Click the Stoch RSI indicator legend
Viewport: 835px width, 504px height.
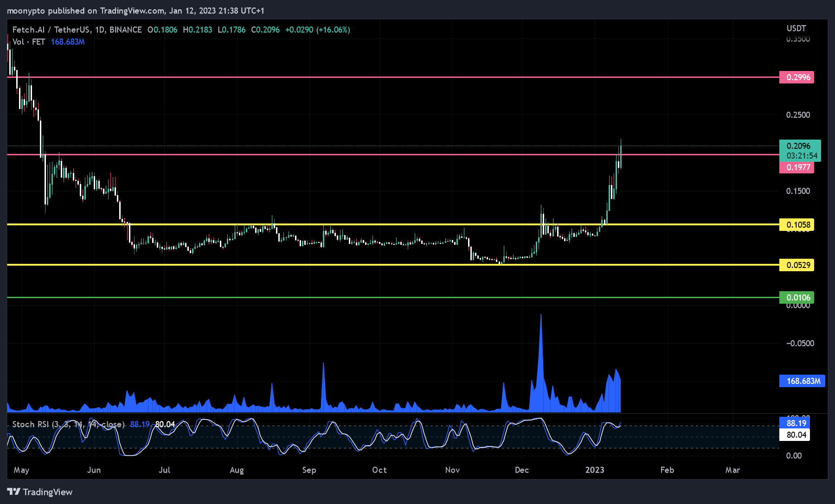click(68, 424)
